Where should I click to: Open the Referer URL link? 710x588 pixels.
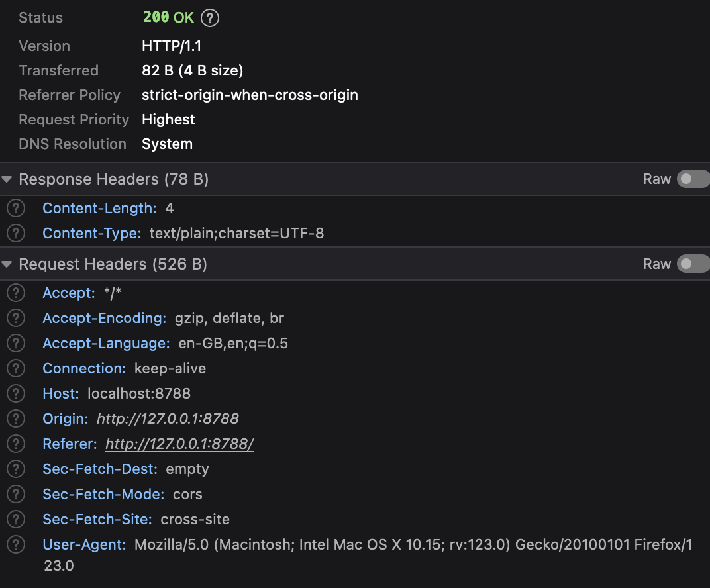click(x=179, y=444)
